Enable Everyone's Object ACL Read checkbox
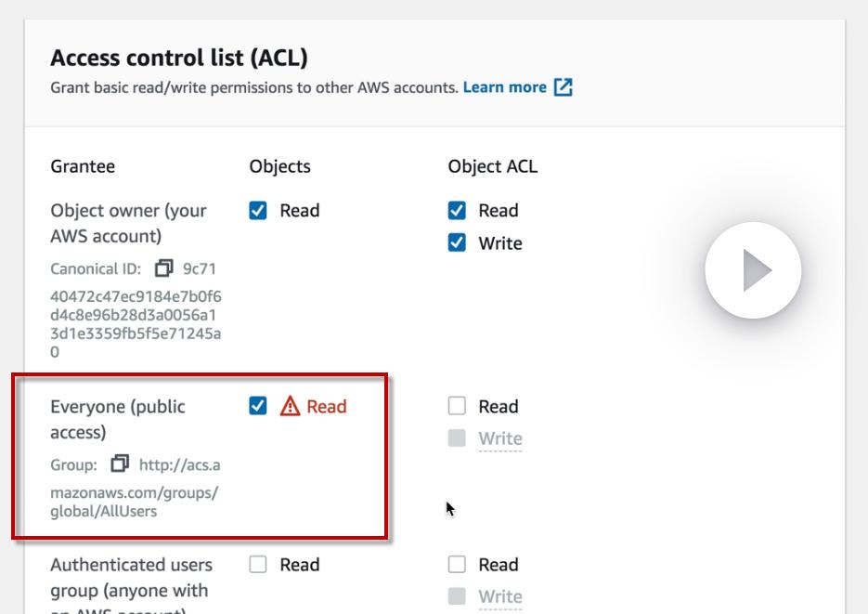868x614 pixels. (x=457, y=406)
